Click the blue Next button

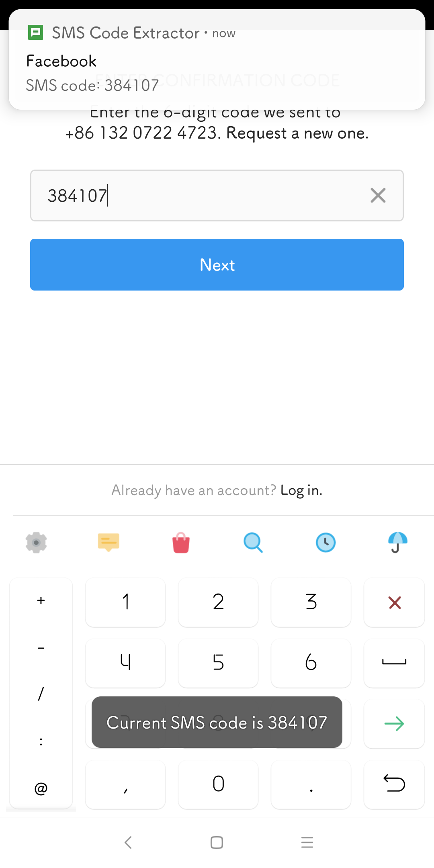(217, 264)
